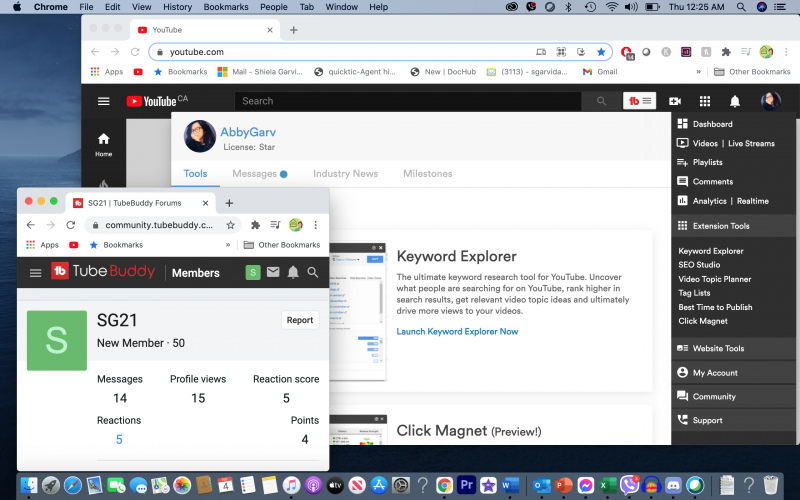The width and height of the screenshot is (800, 500).
Task: Open the TubeBuddy menu icon in YouTube header
Action: click(638, 101)
